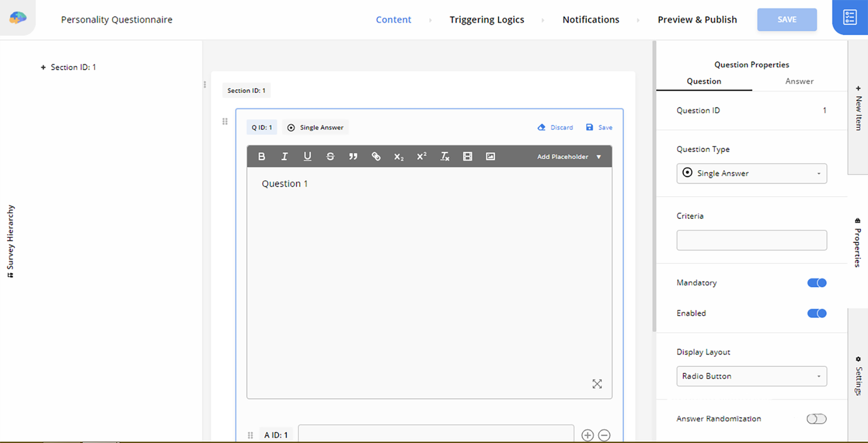Toggle bold formatting in editor toolbar
This screenshot has width=868, height=443.
click(x=262, y=156)
